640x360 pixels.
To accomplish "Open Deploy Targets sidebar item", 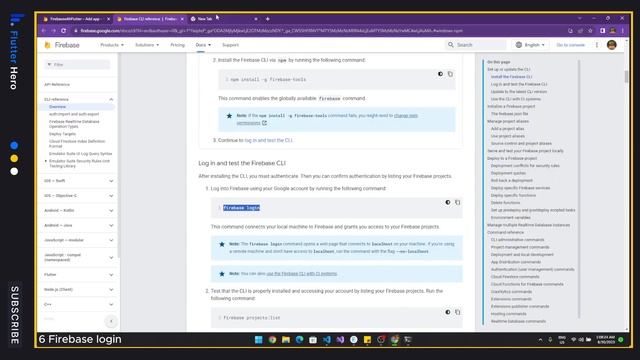I will (62, 134).
